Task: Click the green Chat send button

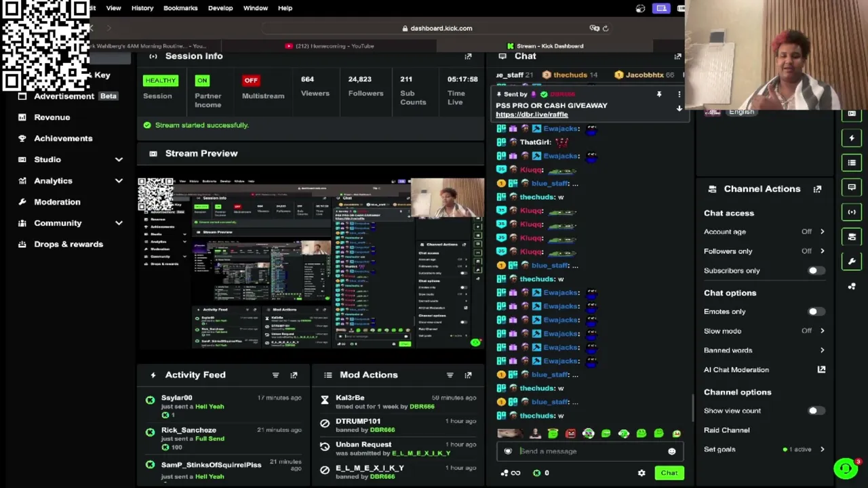Action: (669, 473)
